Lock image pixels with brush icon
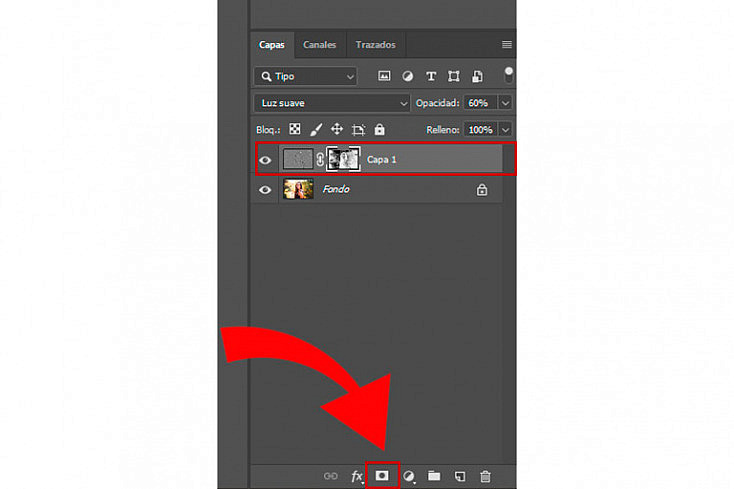Viewport: 734px width, 489px height. 316,130
